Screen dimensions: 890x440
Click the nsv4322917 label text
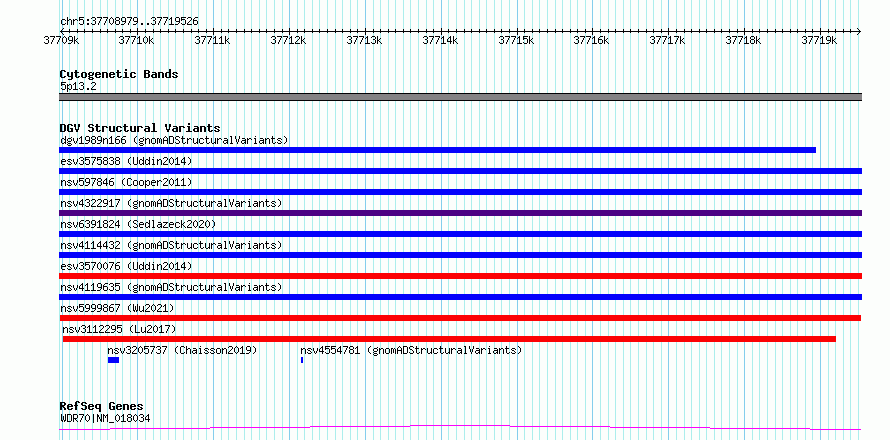171,203
